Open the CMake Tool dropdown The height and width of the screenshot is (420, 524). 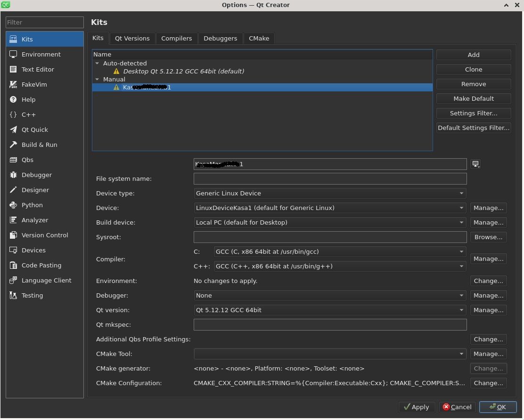pos(330,354)
